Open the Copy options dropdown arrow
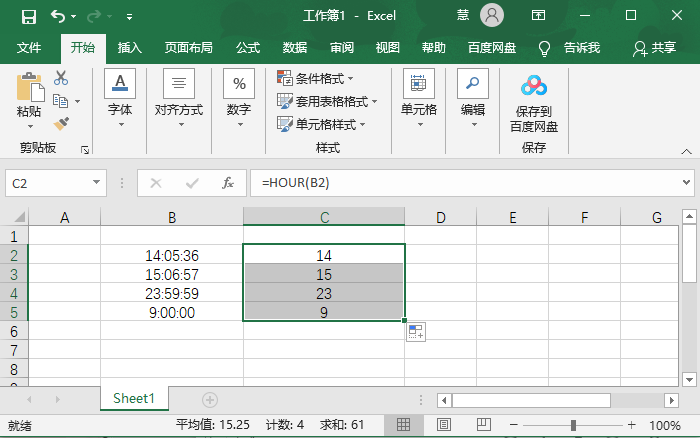 (x=78, y=101)
